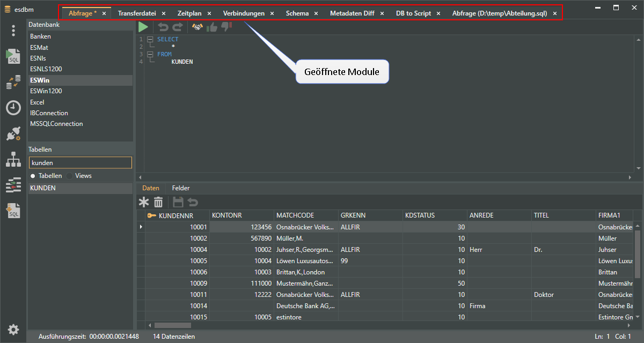Open settings gear in sidebar
The width and height of the screenshot is (644, 343).
click(13, 330)
